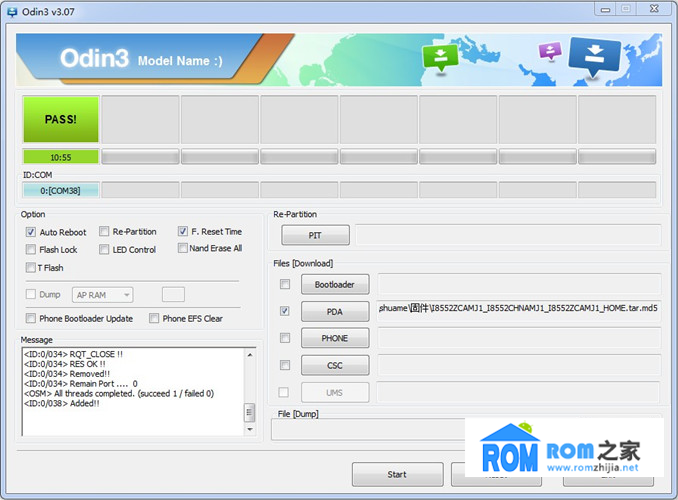Click the Start button
The height and width of the screenshot is (500, 678).
click(397, 474)
